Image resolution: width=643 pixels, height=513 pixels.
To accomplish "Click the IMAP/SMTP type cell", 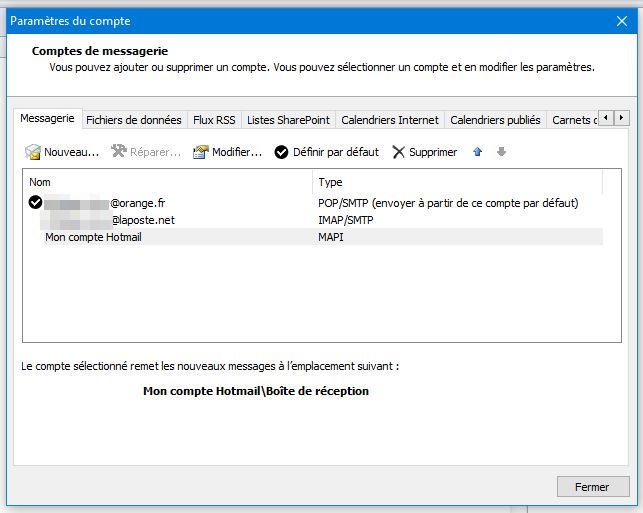I will [x=346, y=220].
